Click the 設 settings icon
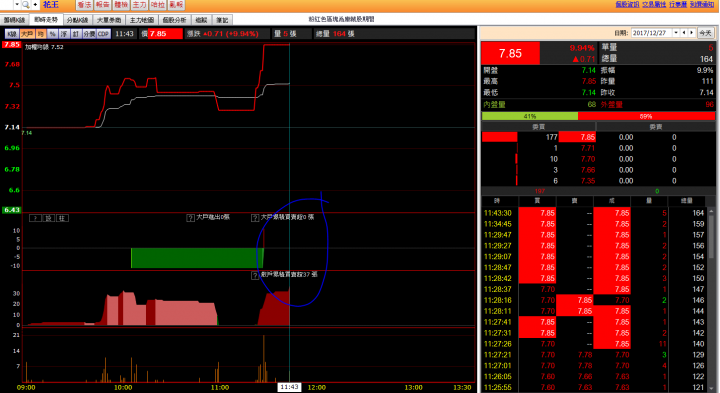This screenshot has width=720, height=393. 49,218
